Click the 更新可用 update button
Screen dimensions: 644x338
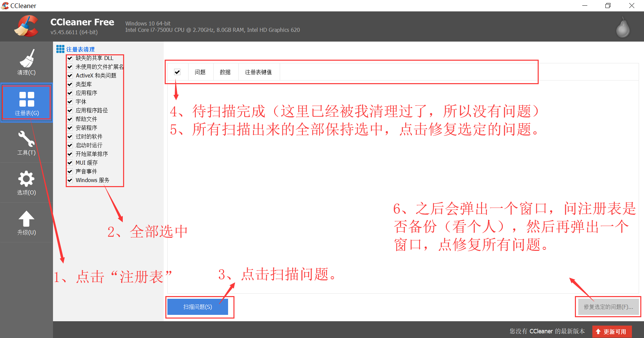[x=612, y=332]
